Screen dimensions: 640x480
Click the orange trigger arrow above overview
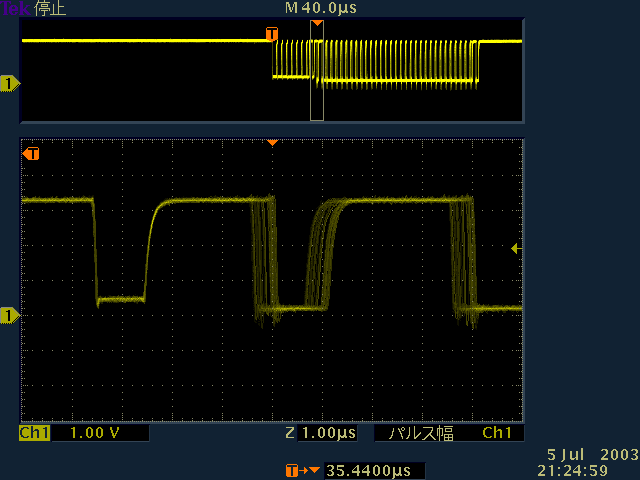point(317,23)
